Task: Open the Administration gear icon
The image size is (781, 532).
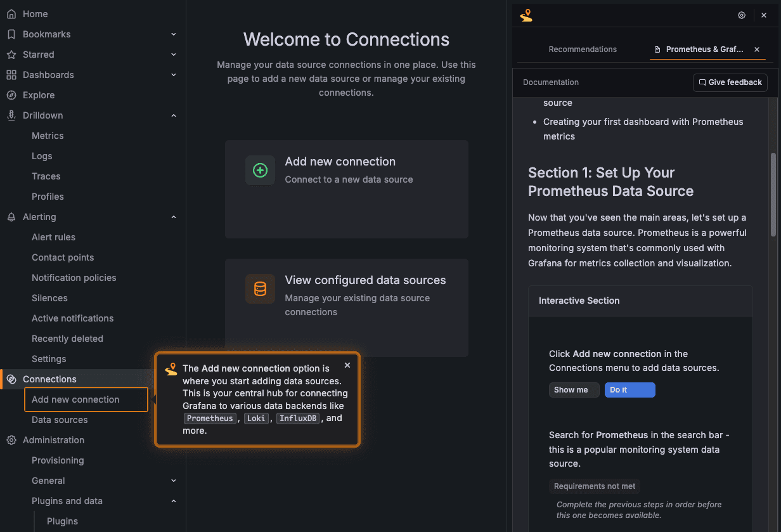Action: (10, 439)
